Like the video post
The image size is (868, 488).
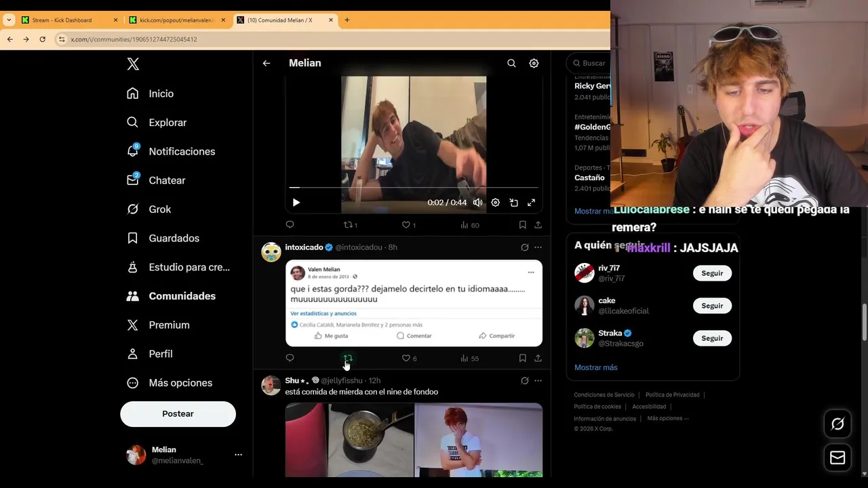coord(409,225)
